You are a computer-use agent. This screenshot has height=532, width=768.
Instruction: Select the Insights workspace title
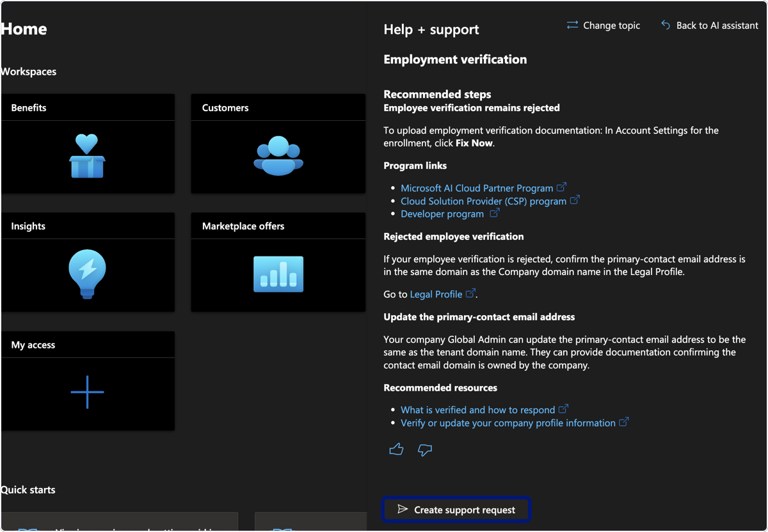(x=28, y=226)
